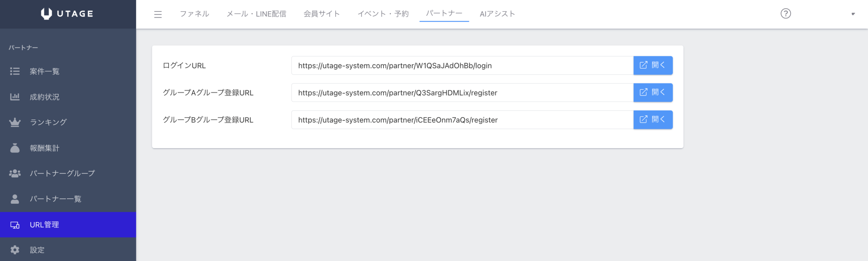Click the UTAGE logo in the header
This screenshot has height=261, width=868.
click(x=67, y=14)
